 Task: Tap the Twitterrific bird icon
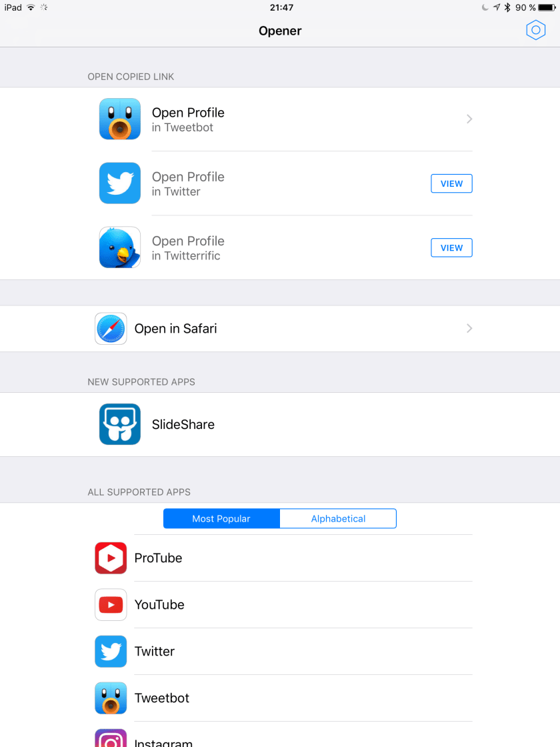[x=120, y=247]
